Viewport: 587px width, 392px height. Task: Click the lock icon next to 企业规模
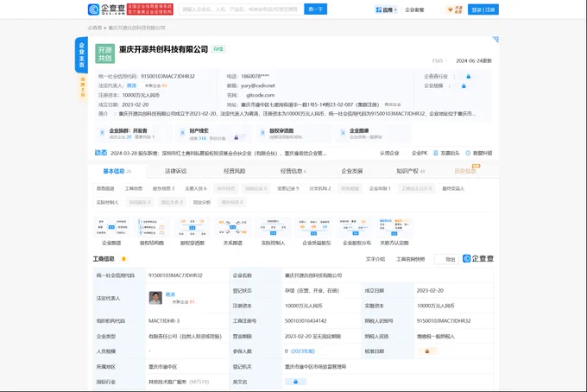coord(464,85)
